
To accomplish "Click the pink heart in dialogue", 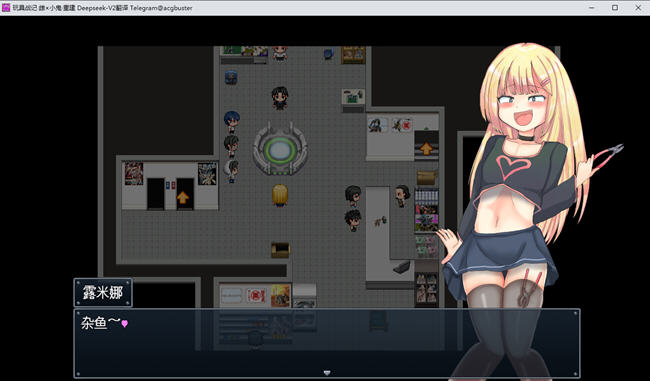I will [x=124, y=323].
